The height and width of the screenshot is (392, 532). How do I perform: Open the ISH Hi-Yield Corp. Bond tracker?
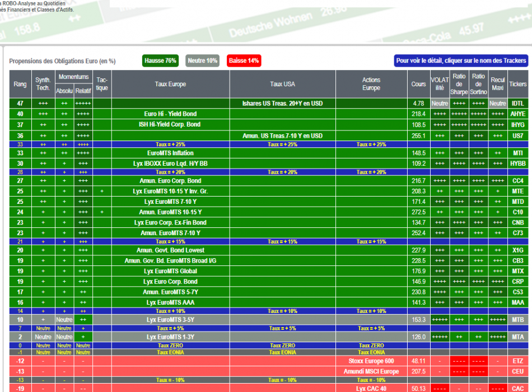(x=170, y=124)
